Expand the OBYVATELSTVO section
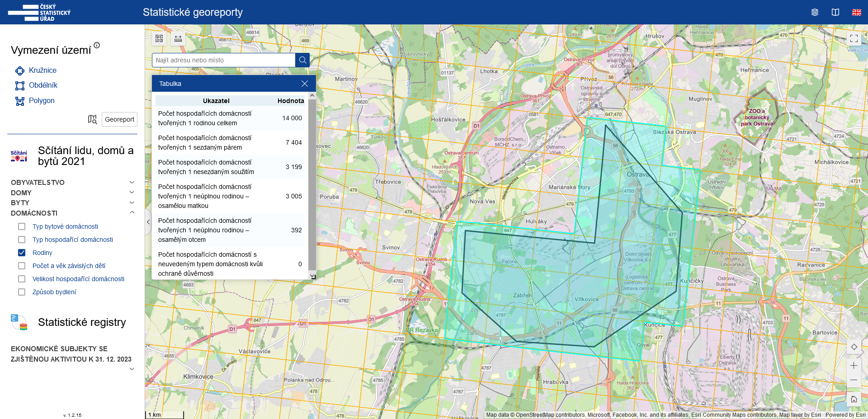 point(132,182)
